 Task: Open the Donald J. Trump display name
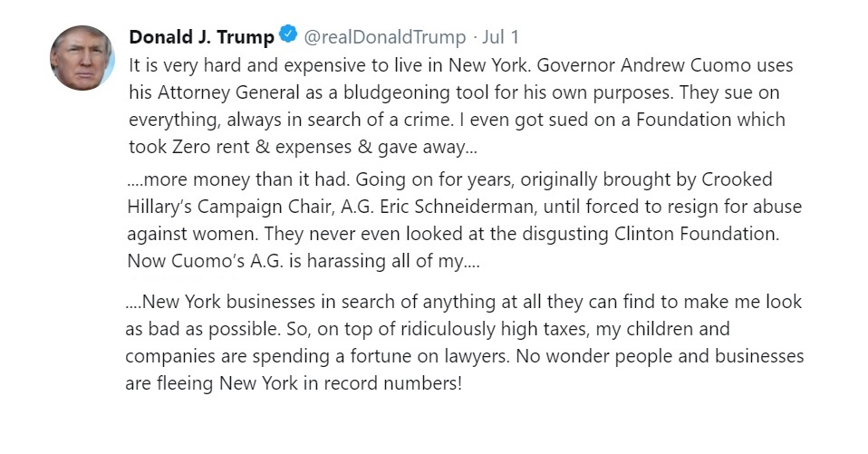pyautogui.click(x=201, y=37)
